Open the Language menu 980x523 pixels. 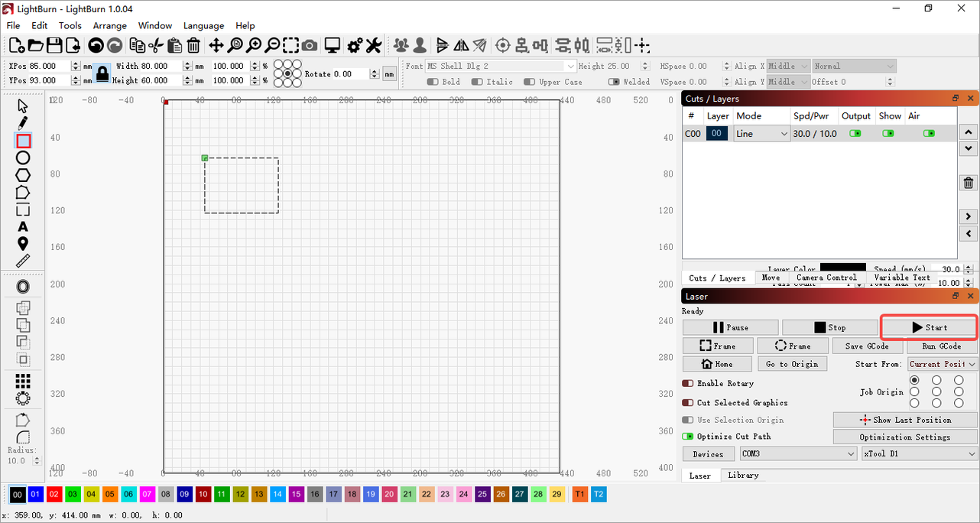(x=204, y=25)
